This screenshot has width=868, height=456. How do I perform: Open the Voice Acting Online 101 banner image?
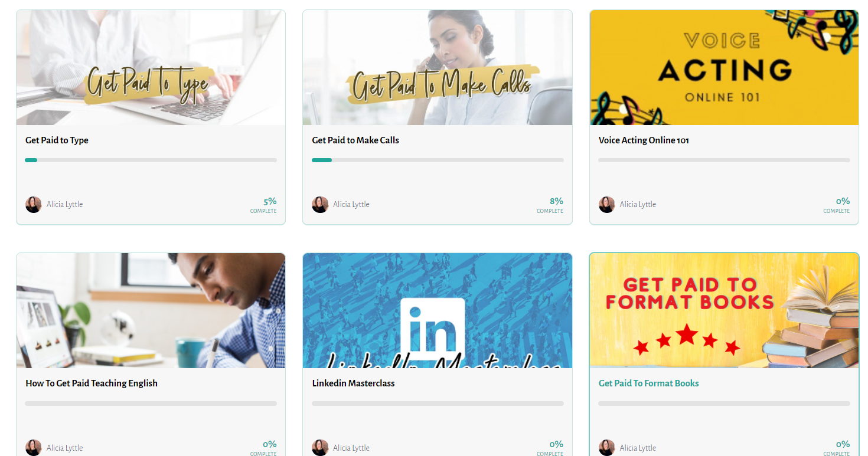pos(724,67)
